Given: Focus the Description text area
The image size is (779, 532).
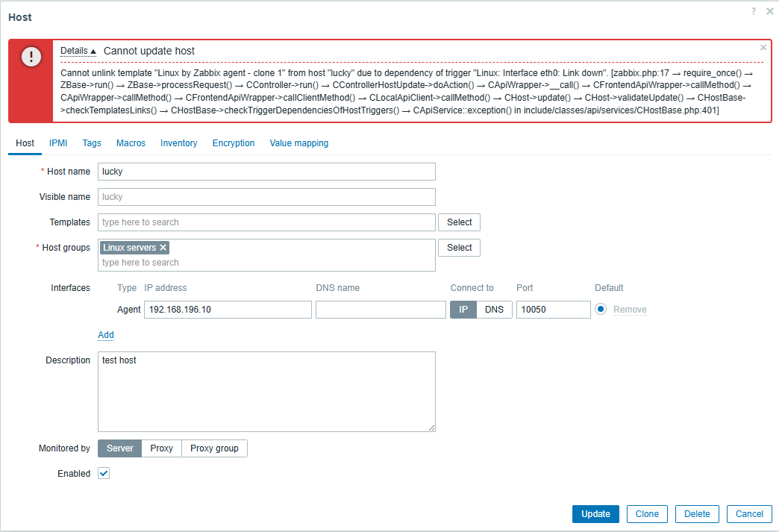Looking at the screenshot, I should pos(266,391).
